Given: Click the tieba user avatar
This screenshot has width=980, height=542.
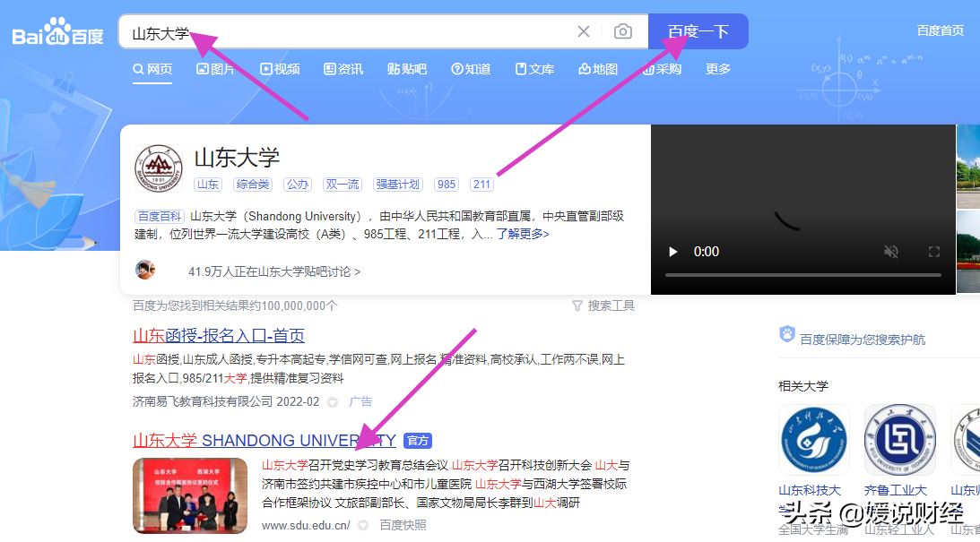Looking at the screenshot, I should pos(145,271).
